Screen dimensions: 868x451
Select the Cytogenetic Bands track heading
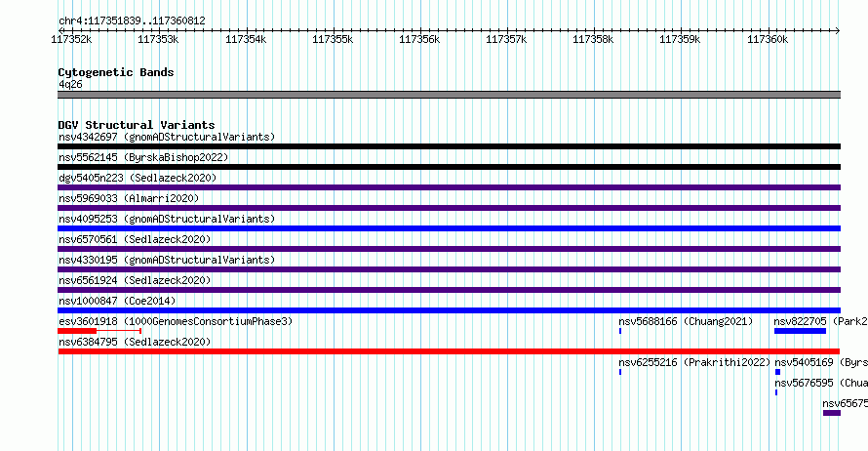(x=116, y=72)
